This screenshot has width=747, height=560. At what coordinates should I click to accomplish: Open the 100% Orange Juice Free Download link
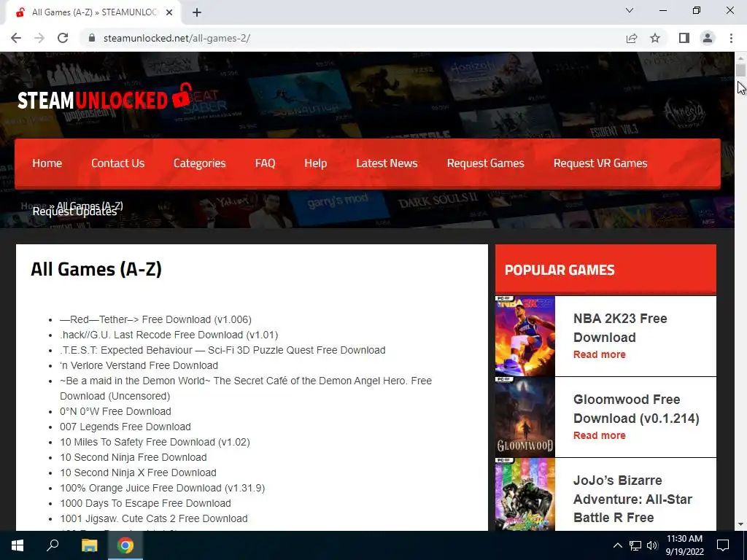163,488
